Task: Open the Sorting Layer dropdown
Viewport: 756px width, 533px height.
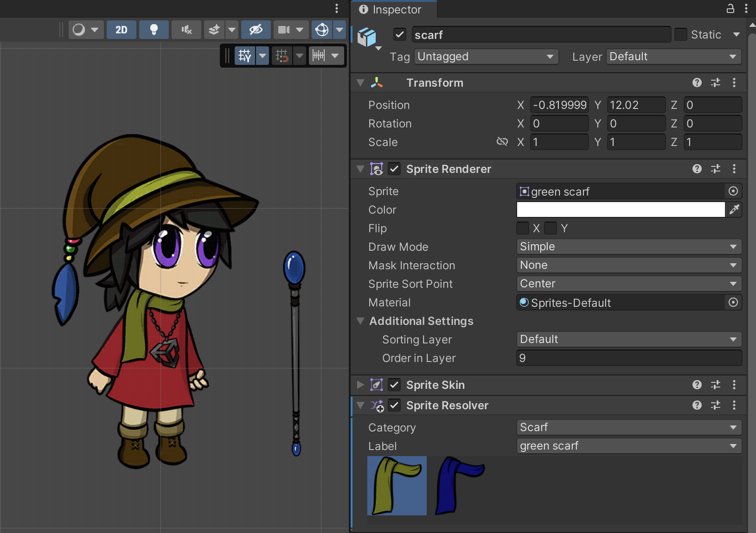Action: 628,339
